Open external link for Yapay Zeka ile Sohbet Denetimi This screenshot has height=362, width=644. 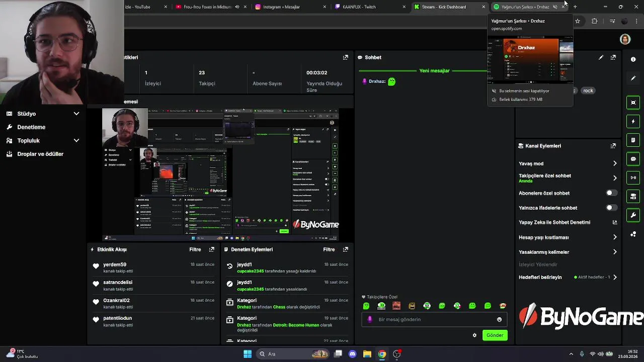(x=614, y=222)
